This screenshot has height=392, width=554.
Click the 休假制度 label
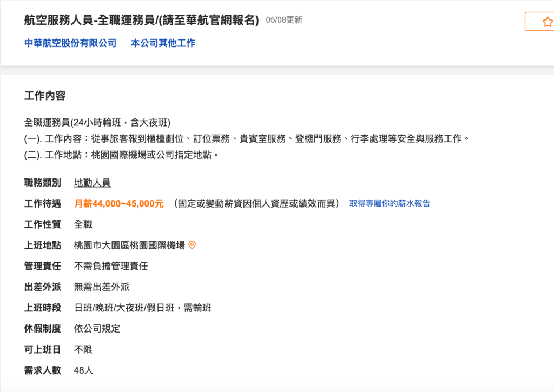42,328
